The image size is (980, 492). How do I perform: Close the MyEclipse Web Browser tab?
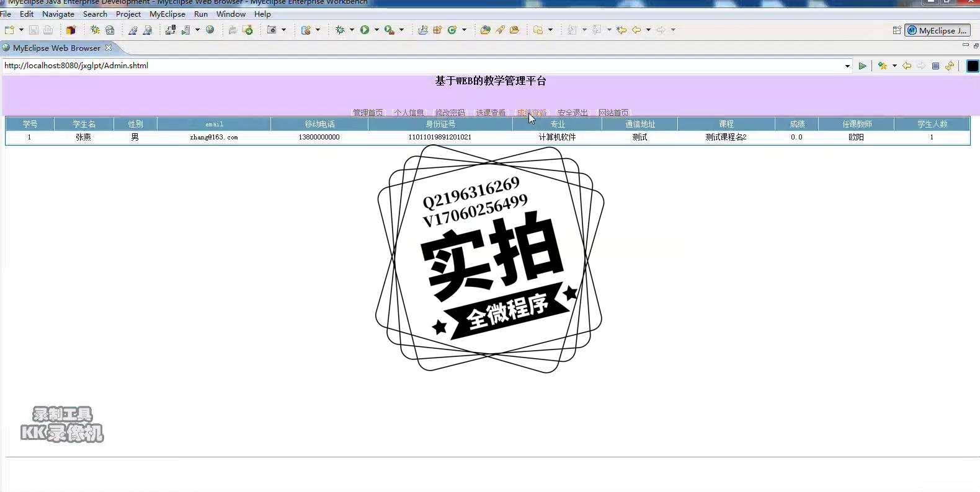tap(109, 48)
